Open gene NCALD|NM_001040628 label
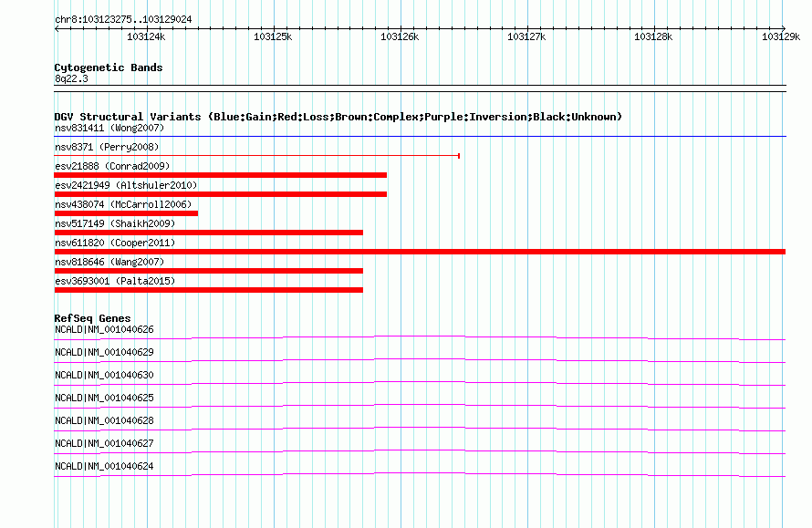This screenshot has width=812, height=528. click(104, 420)
